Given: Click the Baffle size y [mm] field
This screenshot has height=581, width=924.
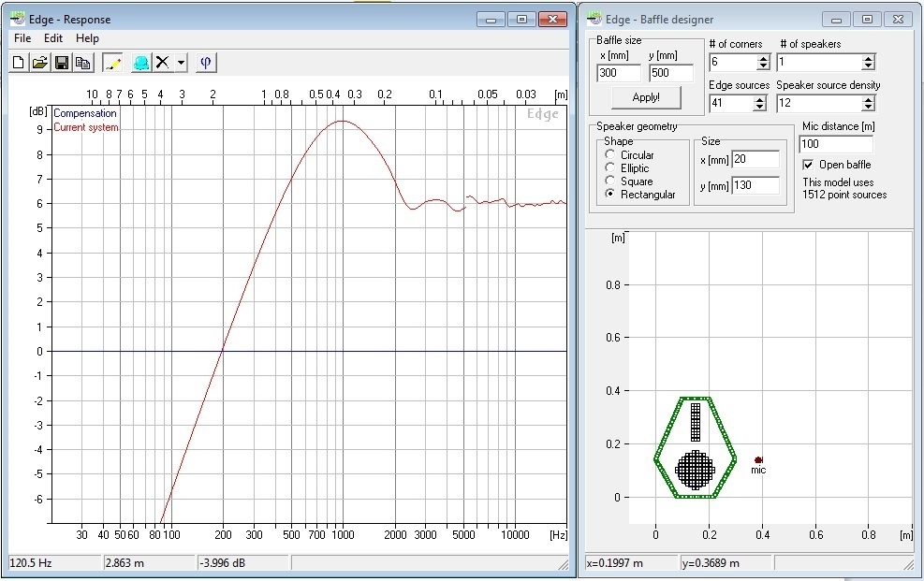Looking at the screenshot, I should (x=671, y=73).
